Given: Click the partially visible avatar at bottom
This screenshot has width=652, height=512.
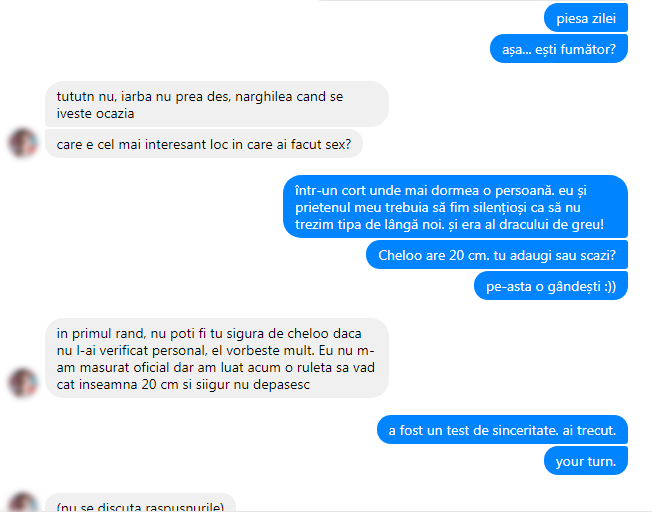Looking at the screenshot, I should tap(23, 502).
